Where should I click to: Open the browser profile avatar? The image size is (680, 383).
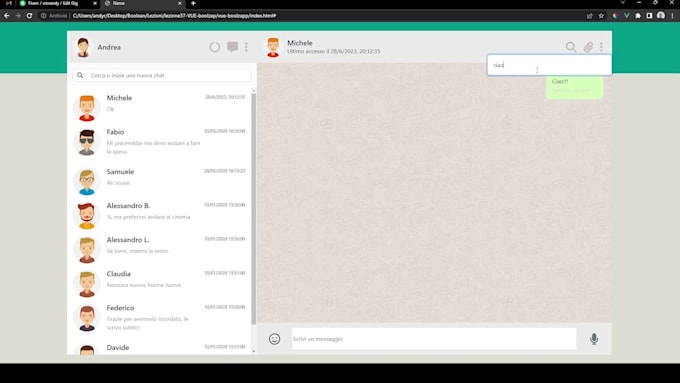(660, 16)
